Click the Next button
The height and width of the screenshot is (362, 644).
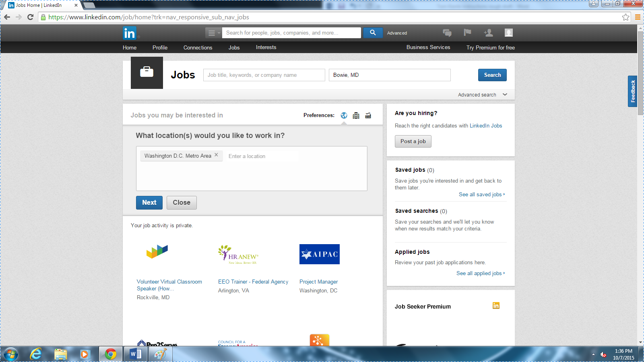(x=149, y=203)
